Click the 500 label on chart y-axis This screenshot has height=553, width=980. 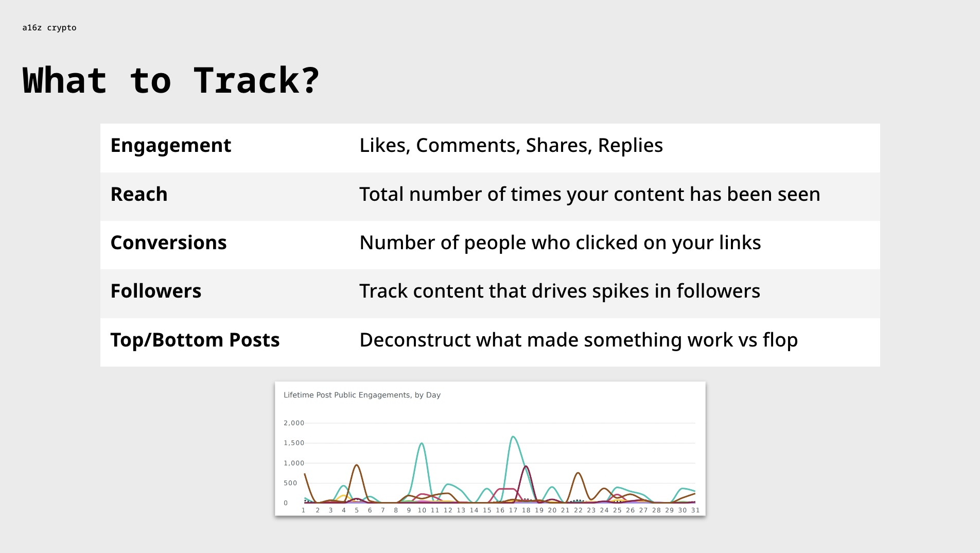point(290,483)
